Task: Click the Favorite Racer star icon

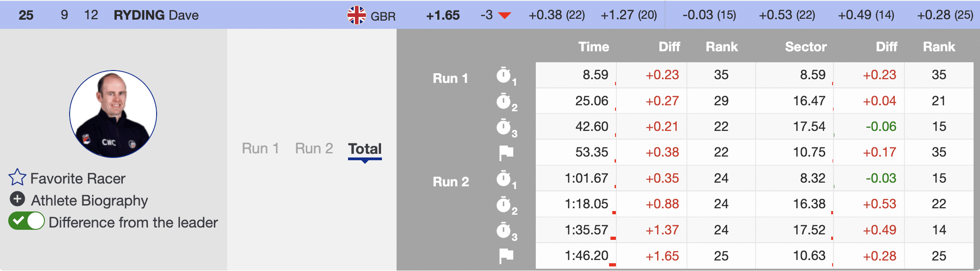Action: 17,178
